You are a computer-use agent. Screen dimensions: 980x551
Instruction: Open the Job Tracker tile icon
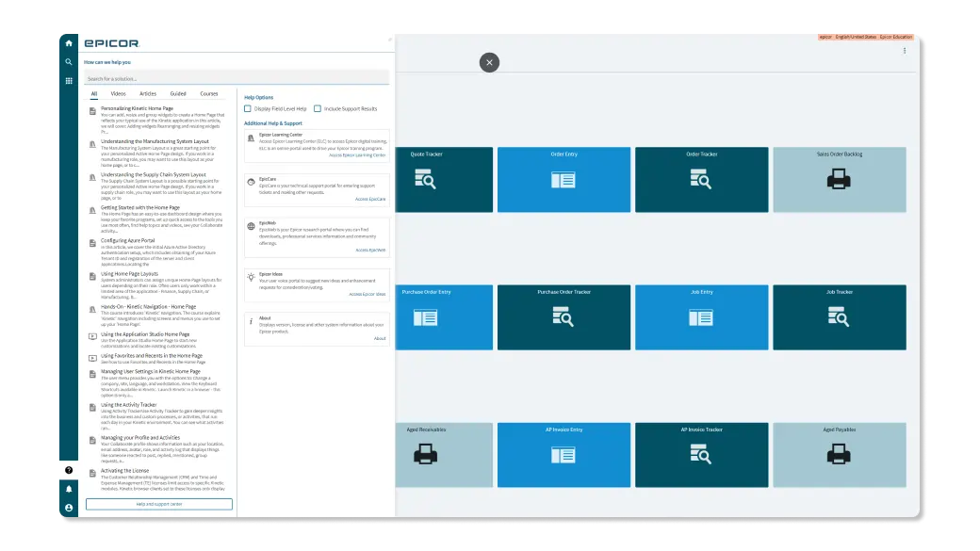(x=839, y=317)
